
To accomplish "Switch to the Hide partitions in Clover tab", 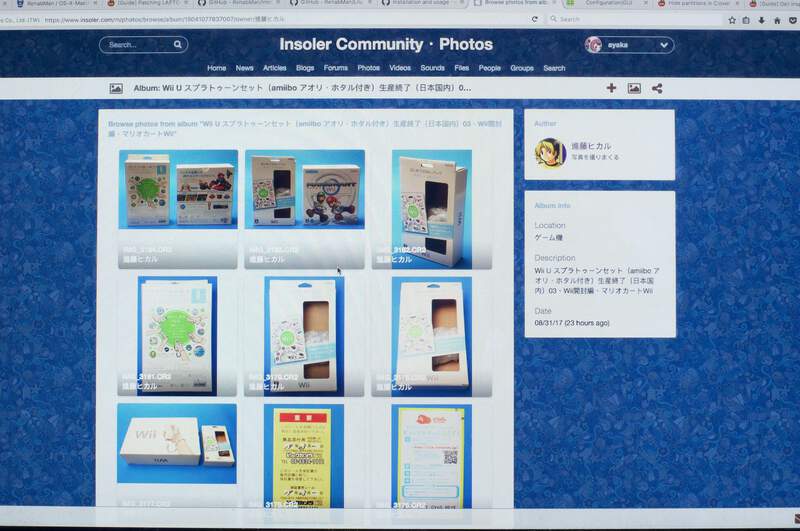I will [x=698, y=3].
